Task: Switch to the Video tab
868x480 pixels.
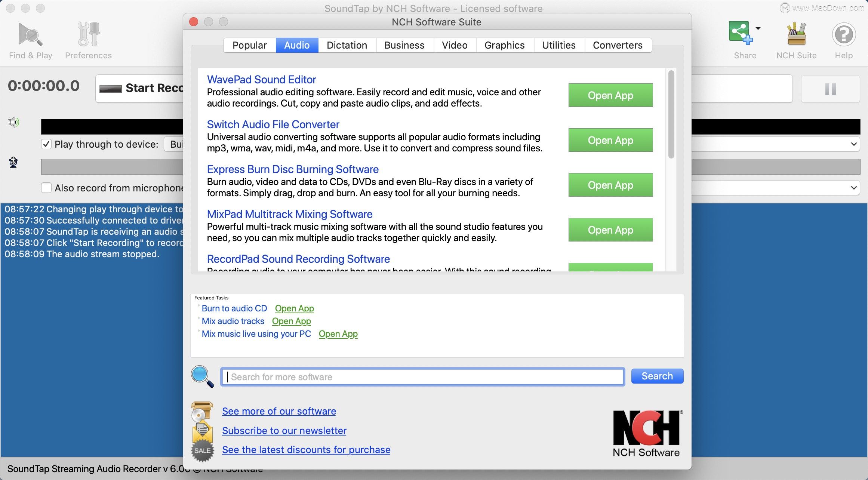Action: pos(455,45)
